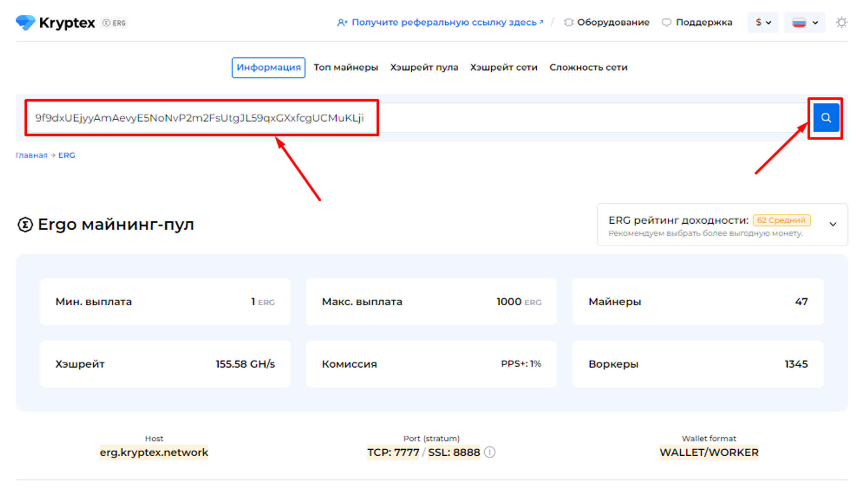
Task: Switch to Хэшрейт пула tab
Action: 424,68
